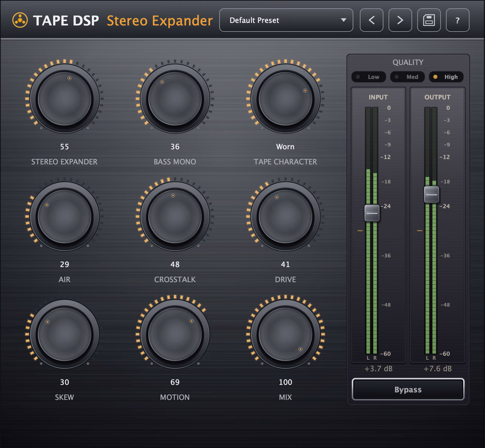
Task: Click the Output gain fader handle
Action: 431,195
